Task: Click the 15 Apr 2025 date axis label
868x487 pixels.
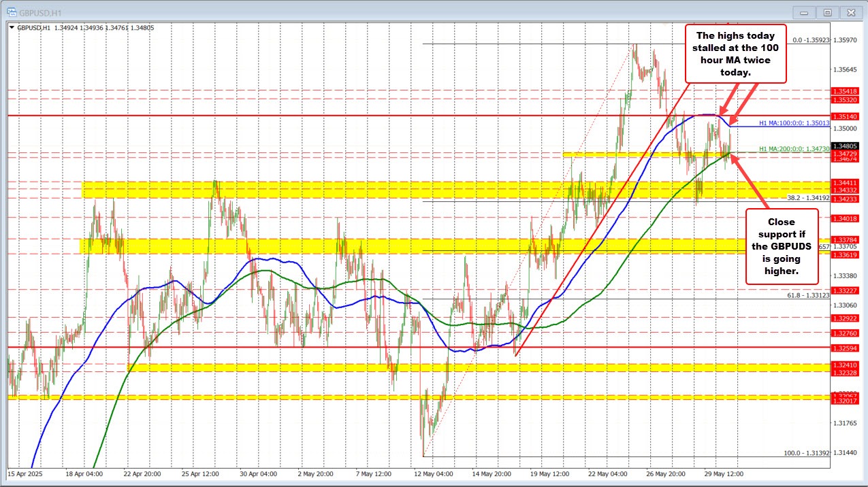Action: pos(25,474)
